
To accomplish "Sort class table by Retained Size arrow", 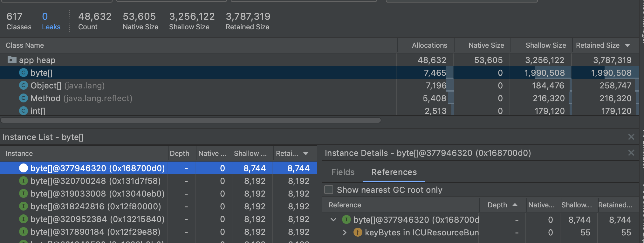I will (x=627, y=45).
